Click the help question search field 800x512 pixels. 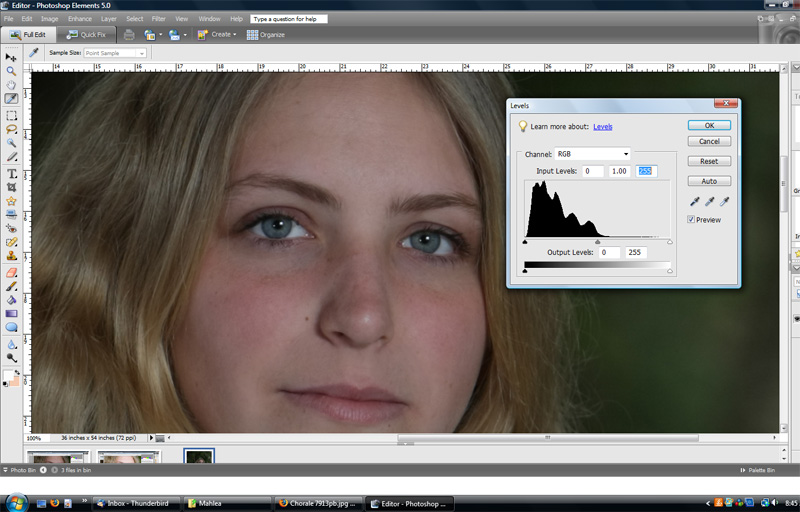click(x=289, y=19)
